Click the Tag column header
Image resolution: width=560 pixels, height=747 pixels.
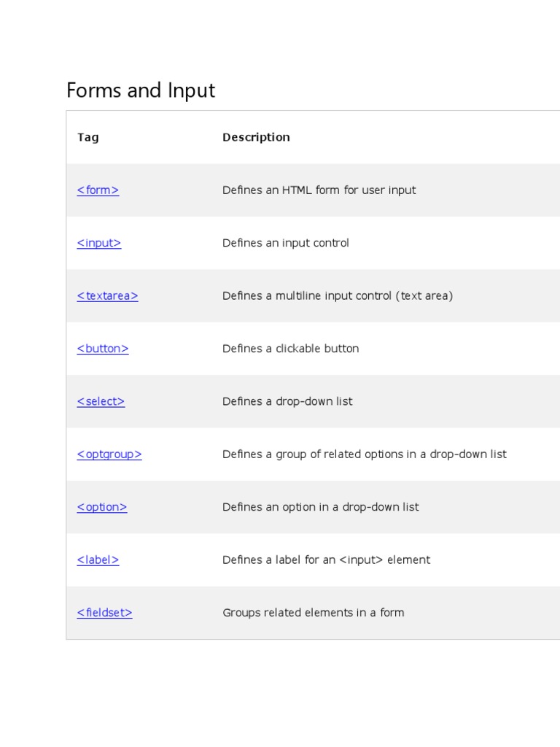88,137
